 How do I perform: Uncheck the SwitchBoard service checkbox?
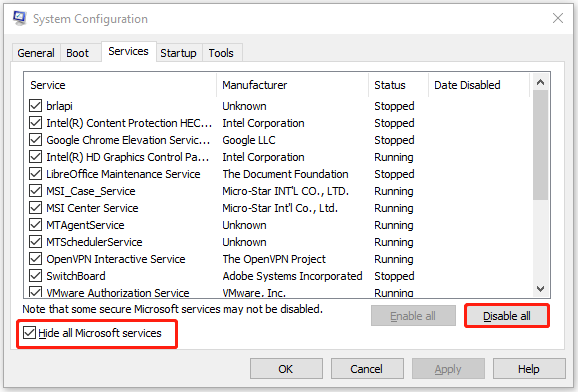coord(35,275)
